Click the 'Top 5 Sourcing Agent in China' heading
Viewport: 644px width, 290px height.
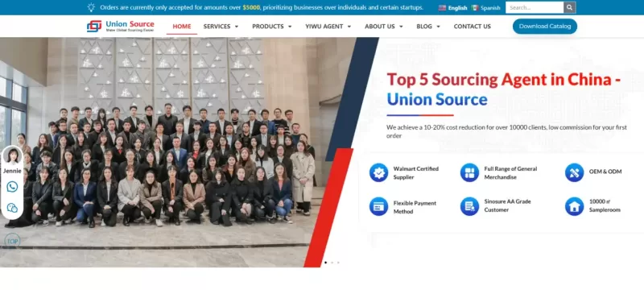(504, 79)
